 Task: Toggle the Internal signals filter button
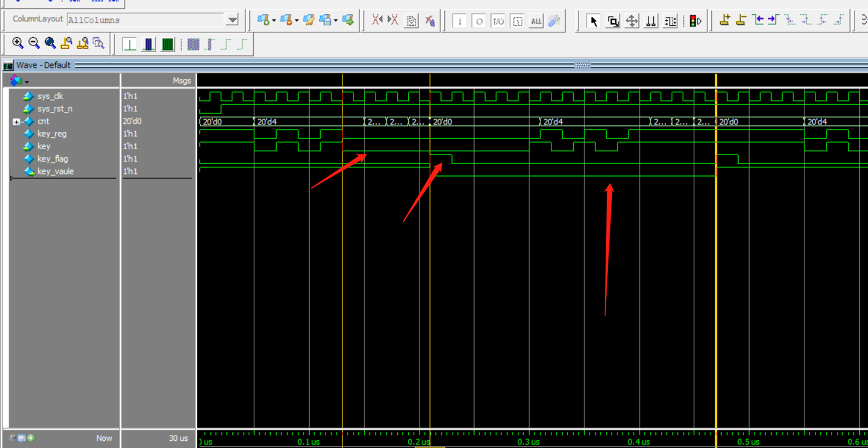pos(517,21)
